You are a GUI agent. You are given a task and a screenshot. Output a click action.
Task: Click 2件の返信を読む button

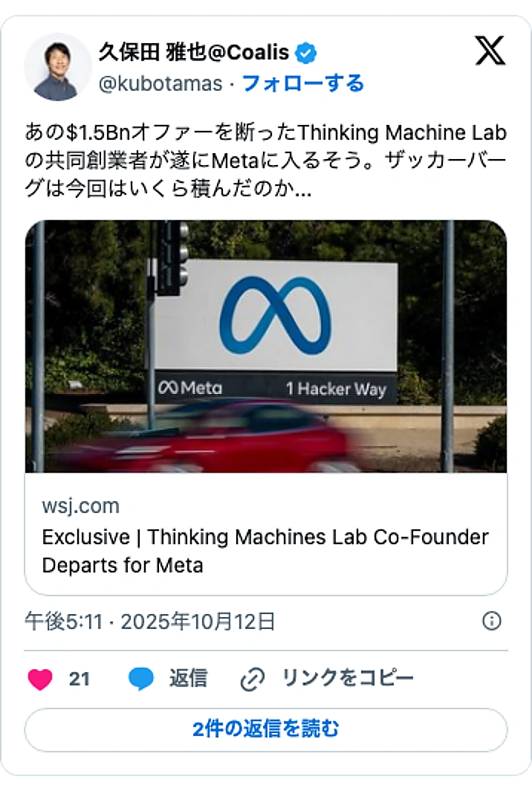click(266, 729)
